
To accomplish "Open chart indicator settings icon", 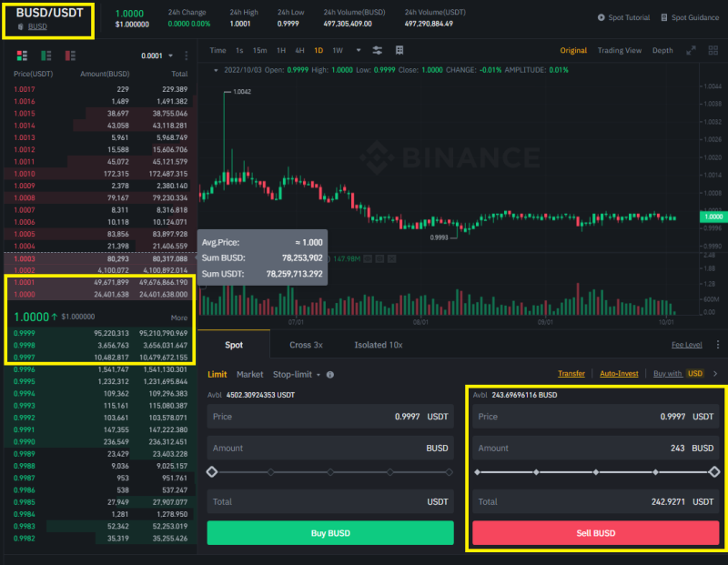I will (378, 51).
